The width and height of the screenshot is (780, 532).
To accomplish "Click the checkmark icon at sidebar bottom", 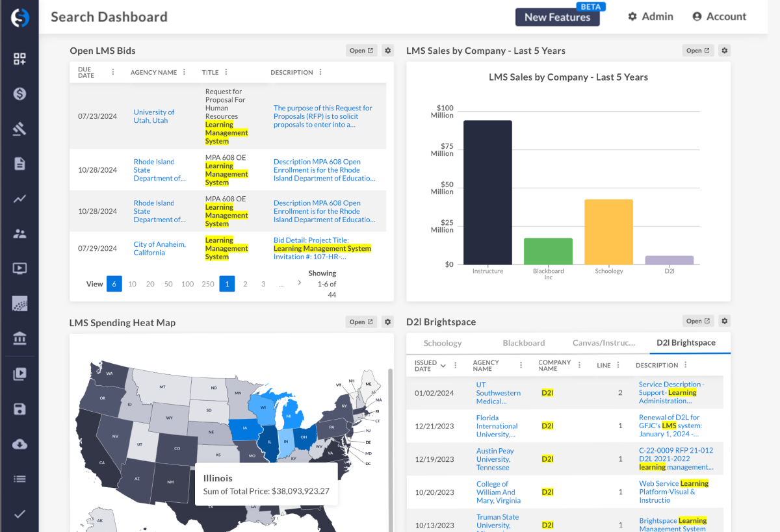I will pyautogui.click(x=19, y=513).
